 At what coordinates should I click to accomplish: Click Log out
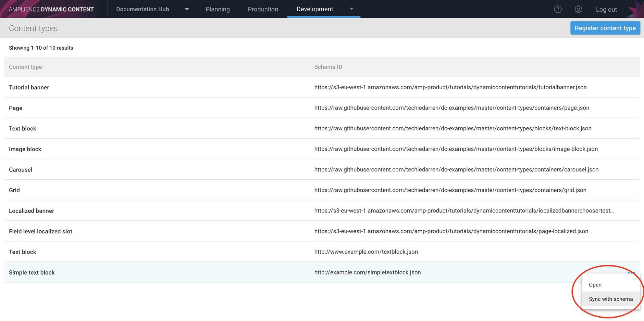(606, 9)
